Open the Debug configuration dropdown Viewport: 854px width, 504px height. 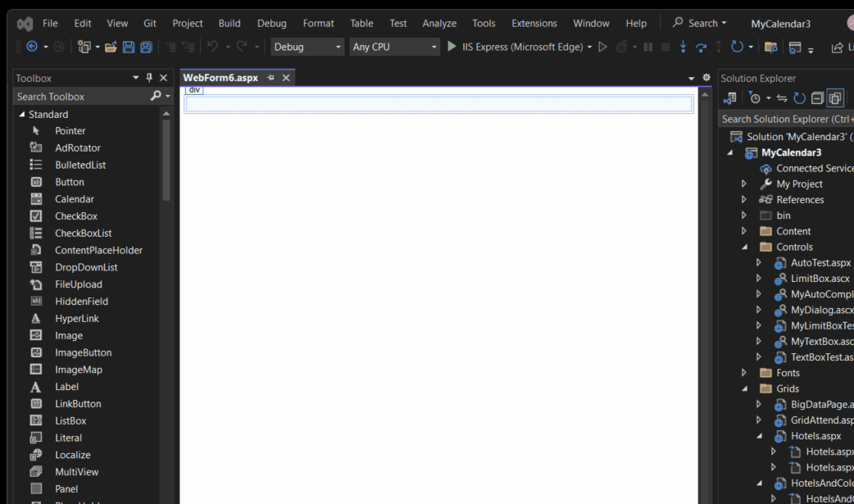pyautogui.click(x=338, y=47)
